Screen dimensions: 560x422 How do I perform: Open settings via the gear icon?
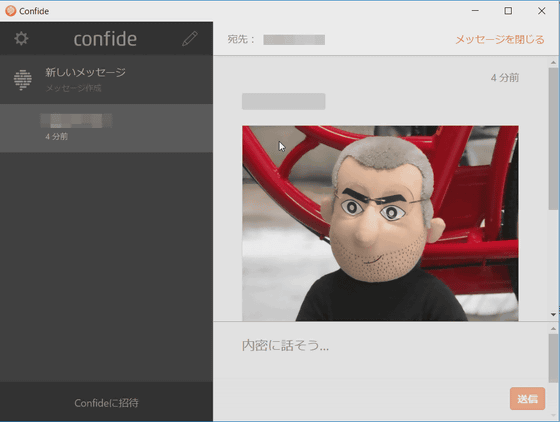[x=21, y=38]
